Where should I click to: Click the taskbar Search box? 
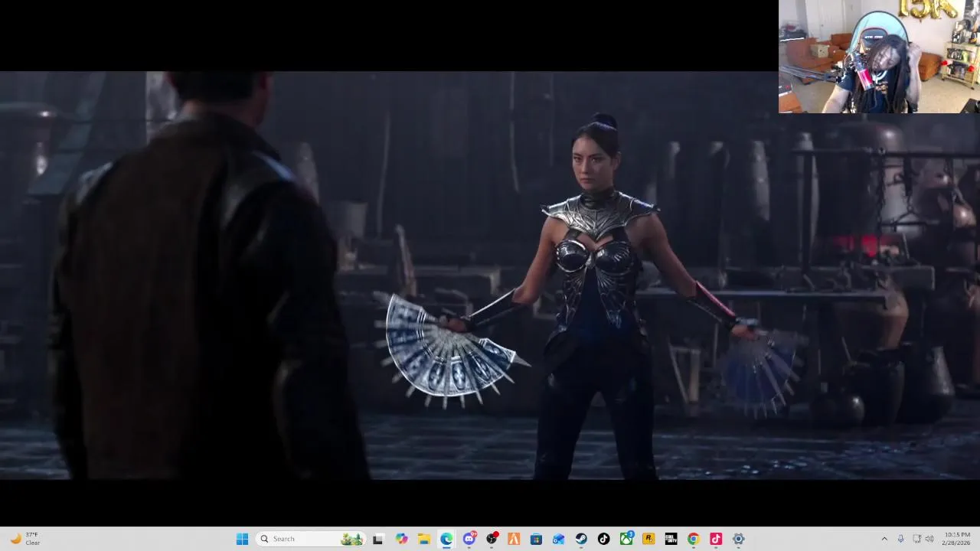click(310, 539)
